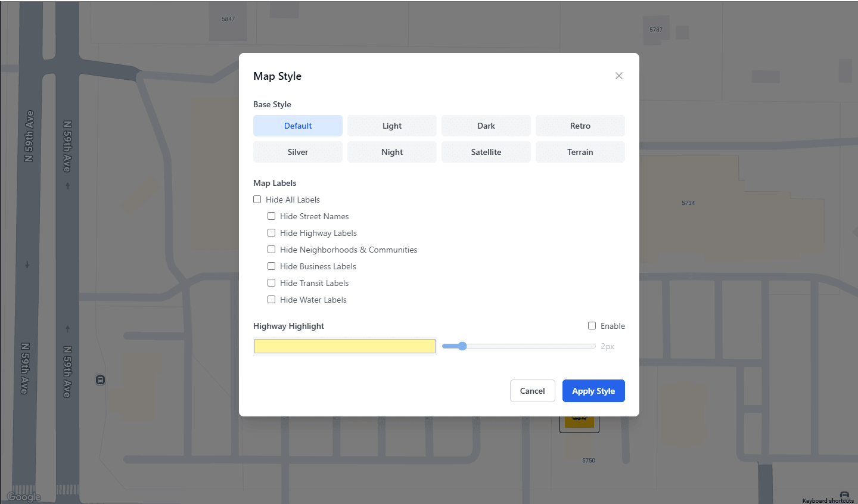Select the Default base style
This screenshot has height=504, width=858.
(x=298, y=126)
